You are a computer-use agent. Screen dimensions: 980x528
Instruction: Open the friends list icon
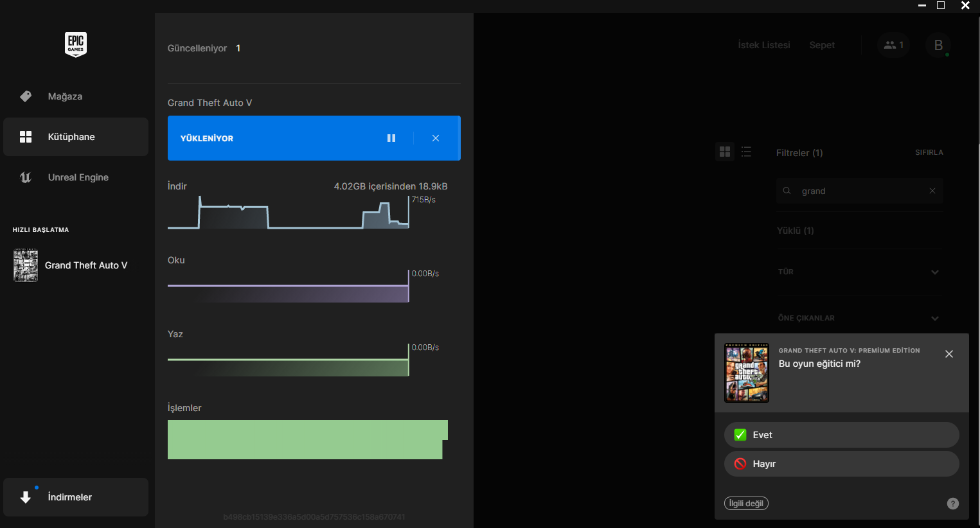click(x=894, y=45)
